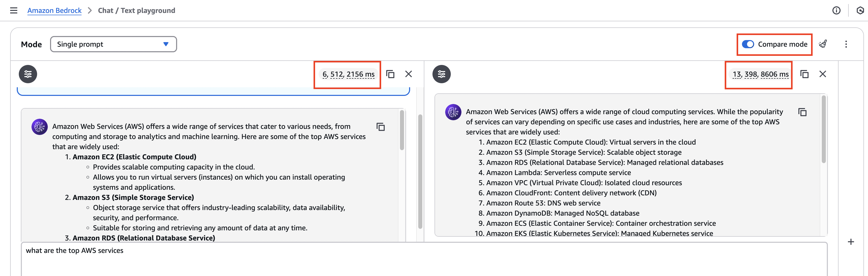Click the Mode label
This screenshot has height=276, width=868.
31,44
